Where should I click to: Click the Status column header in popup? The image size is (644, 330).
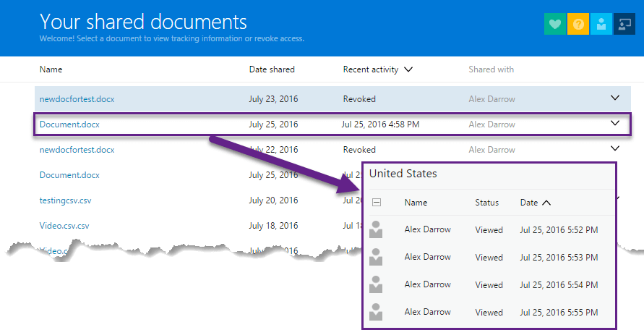pyautogui.click(x=487, y=203)
